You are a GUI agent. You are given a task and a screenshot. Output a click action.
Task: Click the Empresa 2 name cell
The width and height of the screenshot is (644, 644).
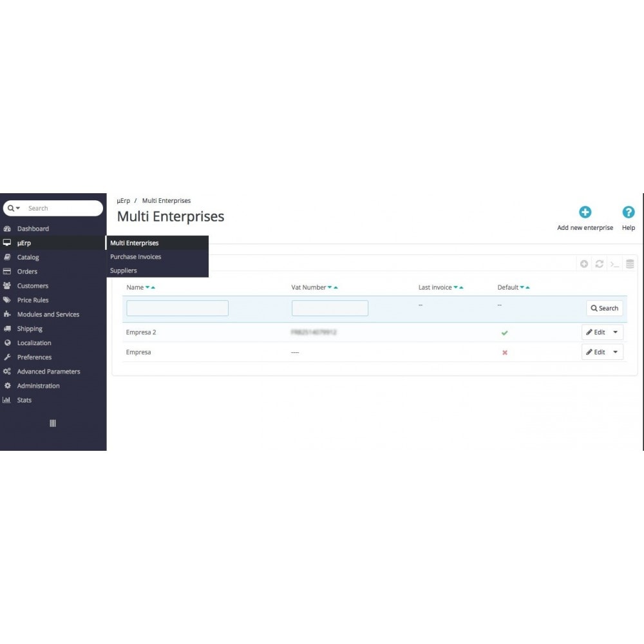[x=141, y=332]
